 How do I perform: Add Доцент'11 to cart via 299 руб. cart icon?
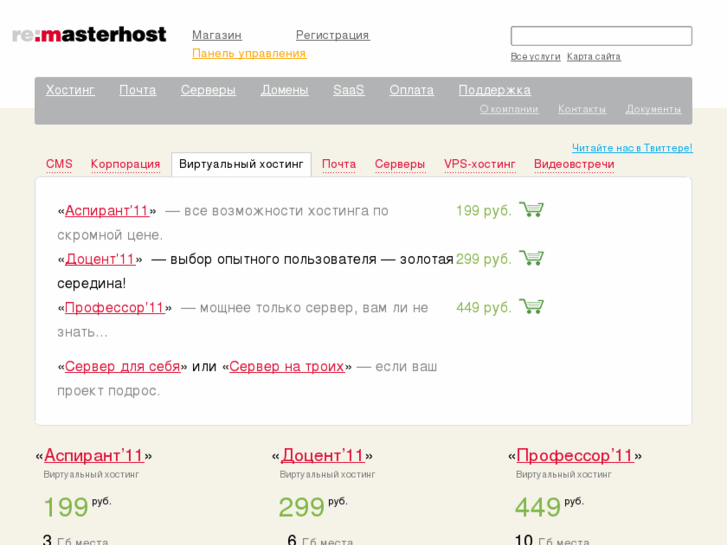point(531,258)
